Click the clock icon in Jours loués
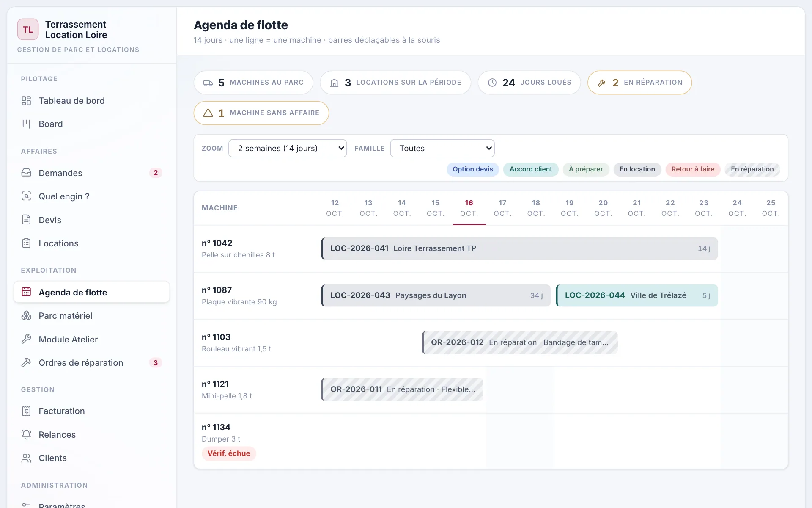812x508 pixels. 492,83
